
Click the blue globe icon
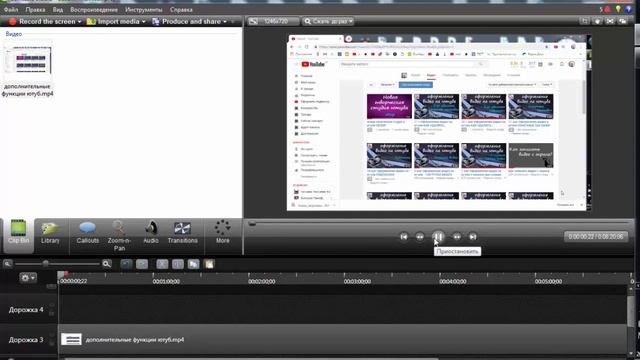point(629,9)
